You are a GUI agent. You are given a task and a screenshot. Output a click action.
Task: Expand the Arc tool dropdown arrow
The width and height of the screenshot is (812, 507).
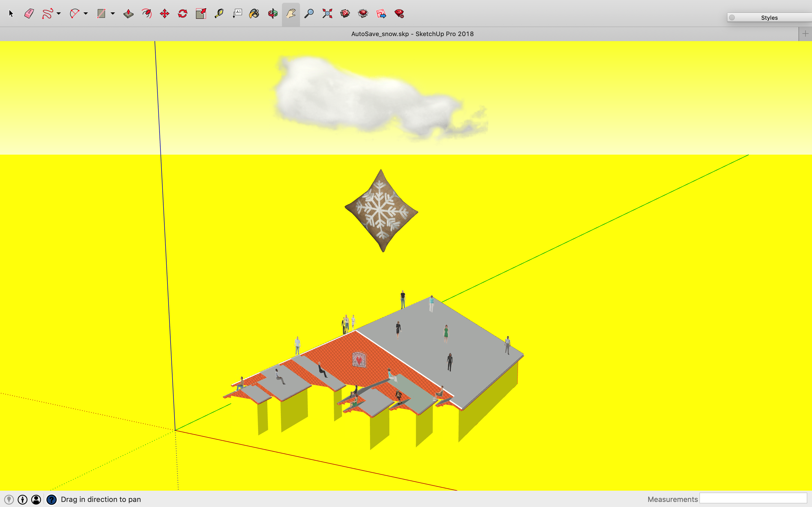tap(86, 14)
